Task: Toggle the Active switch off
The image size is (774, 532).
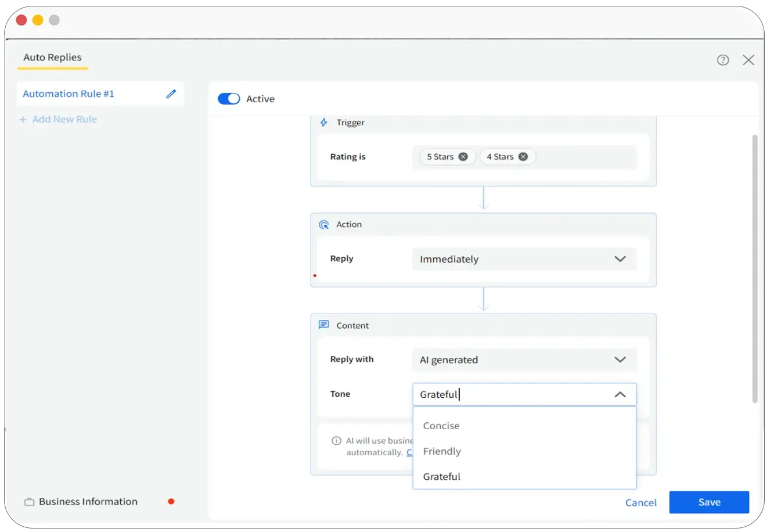Action: (x=229, y=99)
